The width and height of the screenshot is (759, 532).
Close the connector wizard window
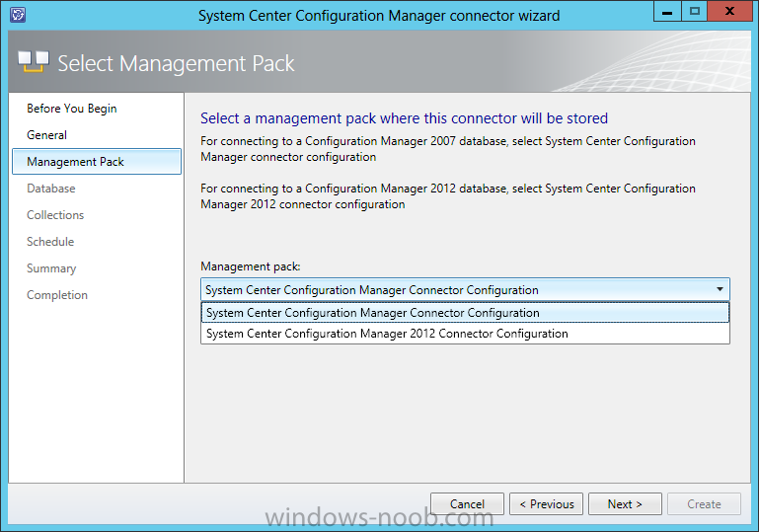[x=730, y=11]
